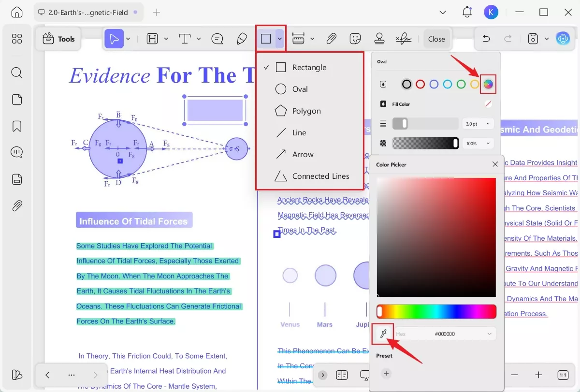Click the undo arrow

tap(487, 39)
